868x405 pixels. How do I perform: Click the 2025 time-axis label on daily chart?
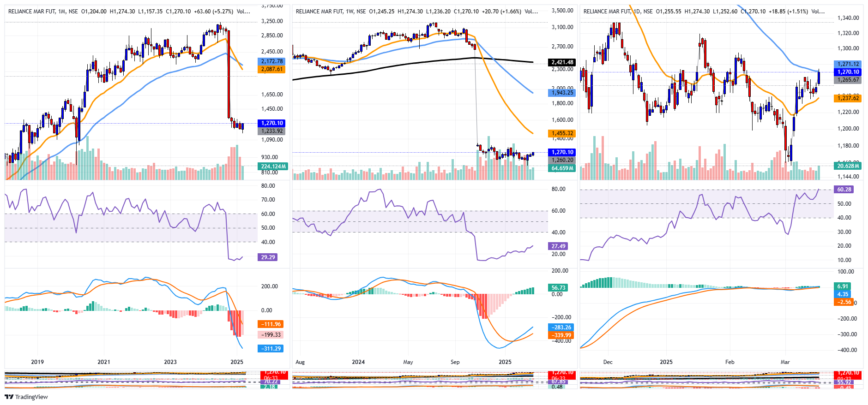pyautogui.click(x=666, y=362)
